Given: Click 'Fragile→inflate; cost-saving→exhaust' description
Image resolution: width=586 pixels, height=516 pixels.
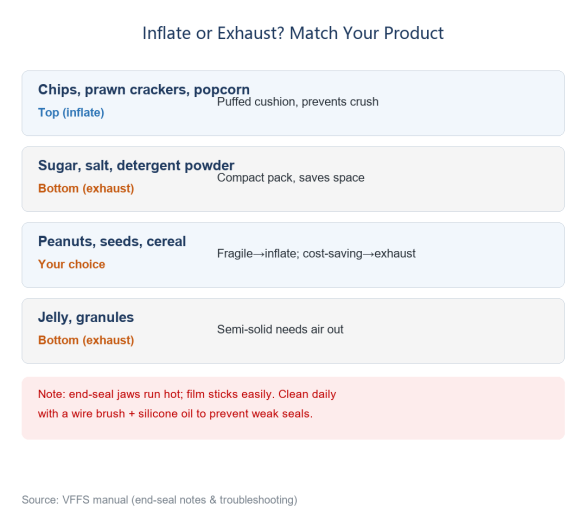Looking at the screenshot, I should point(316,254).
